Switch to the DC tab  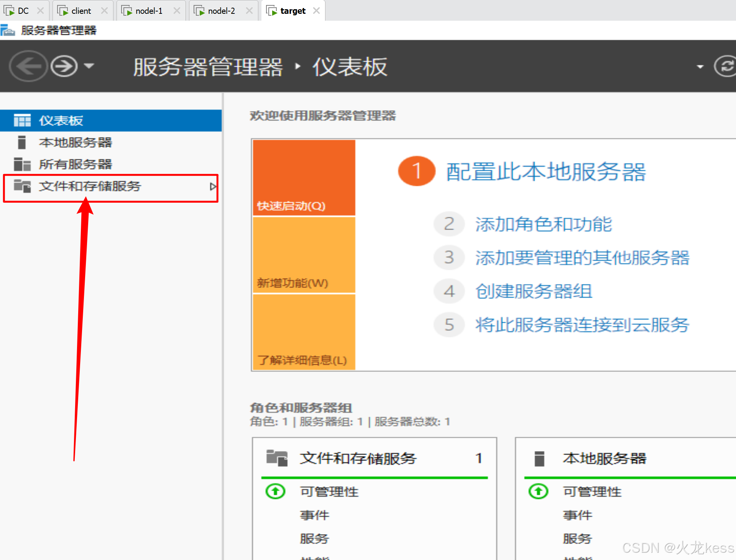point(23,11)
